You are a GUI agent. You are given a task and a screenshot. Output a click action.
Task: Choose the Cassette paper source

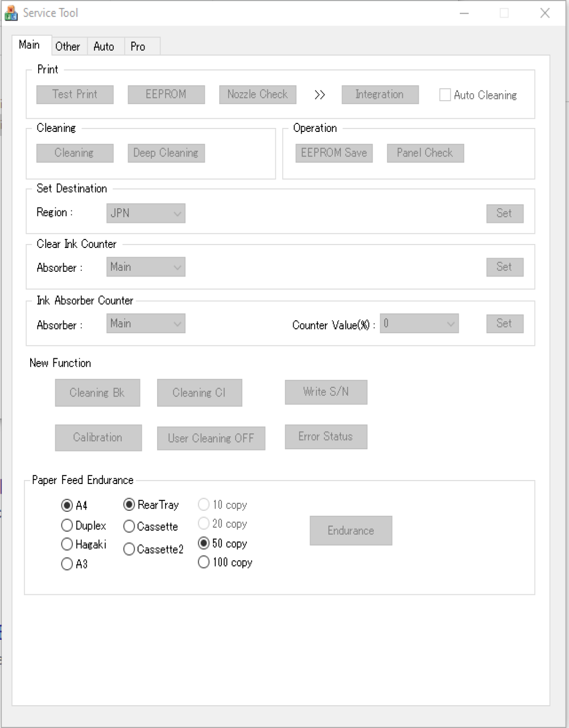pyautogui.click(x=129, y=527)
